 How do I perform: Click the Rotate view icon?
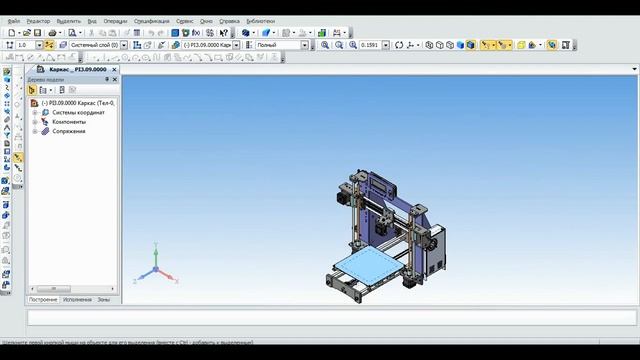[x=399, y=45]
